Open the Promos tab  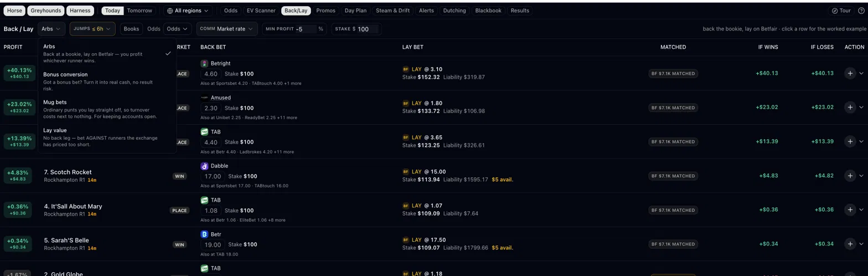pos(325,11)
